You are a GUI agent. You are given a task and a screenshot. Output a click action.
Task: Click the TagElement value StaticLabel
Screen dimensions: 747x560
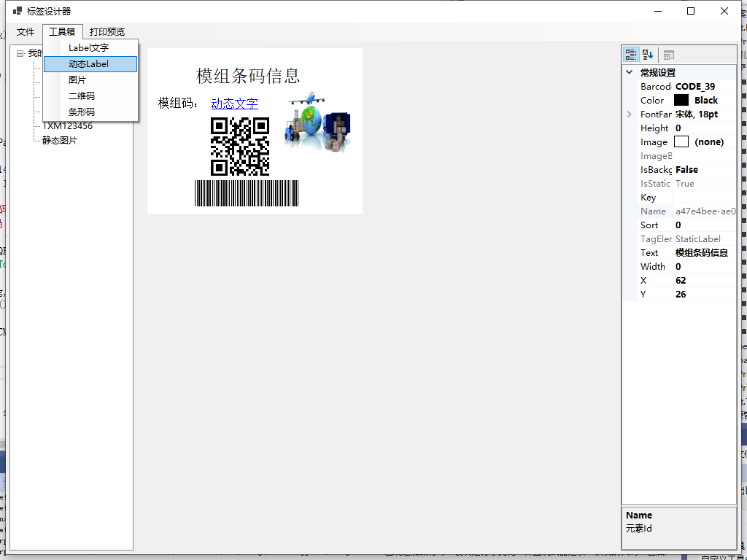pos(705,239)
